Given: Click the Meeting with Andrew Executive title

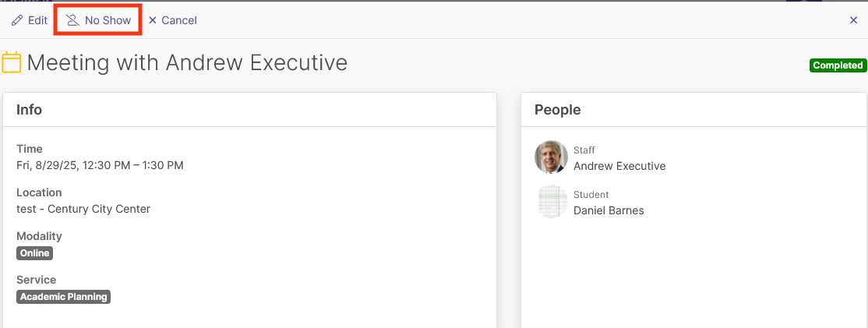Looking at the screenshot, I should 187,63.
